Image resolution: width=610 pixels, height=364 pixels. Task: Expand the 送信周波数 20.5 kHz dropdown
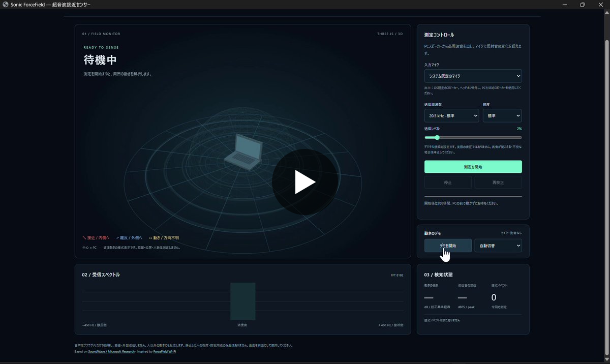tap(451, 115)
